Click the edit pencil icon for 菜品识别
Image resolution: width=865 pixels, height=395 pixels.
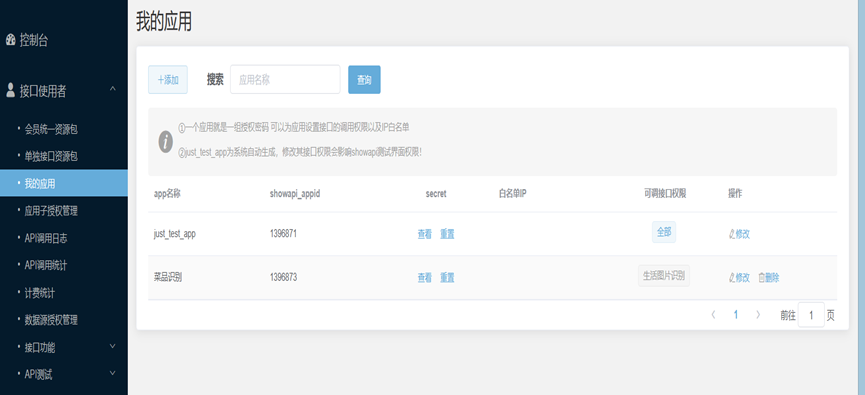731,278
